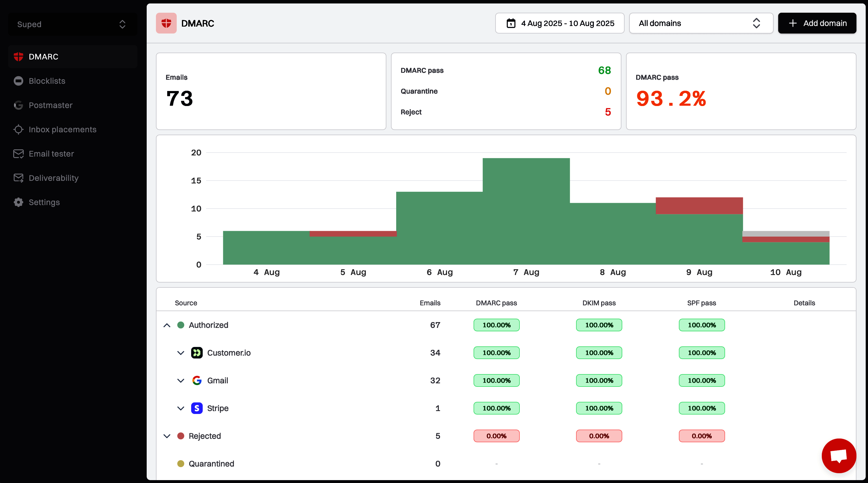This screenshot has width=868, height=483.
Task: Click the red bar segment for 9 Aug
Action: tap(699, 206)
